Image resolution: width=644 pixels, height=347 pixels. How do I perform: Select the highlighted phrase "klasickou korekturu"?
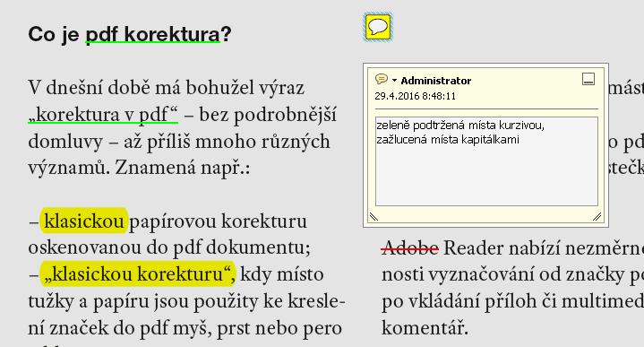tap(138, 273)
